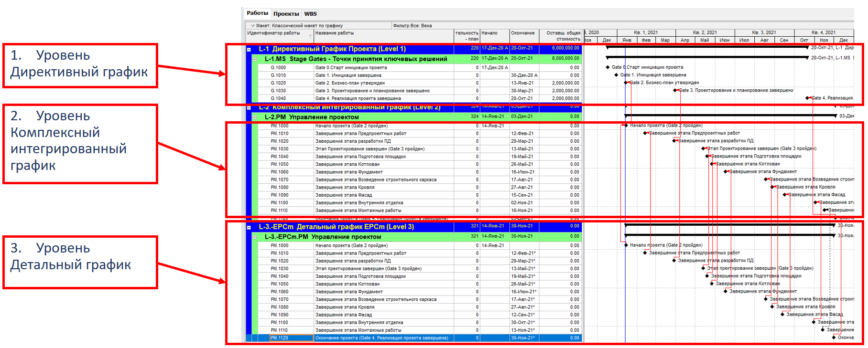
Task: Collapse the L-1.MS Stage Gates group
Action: pyautogui.click(x=255, y=59)
